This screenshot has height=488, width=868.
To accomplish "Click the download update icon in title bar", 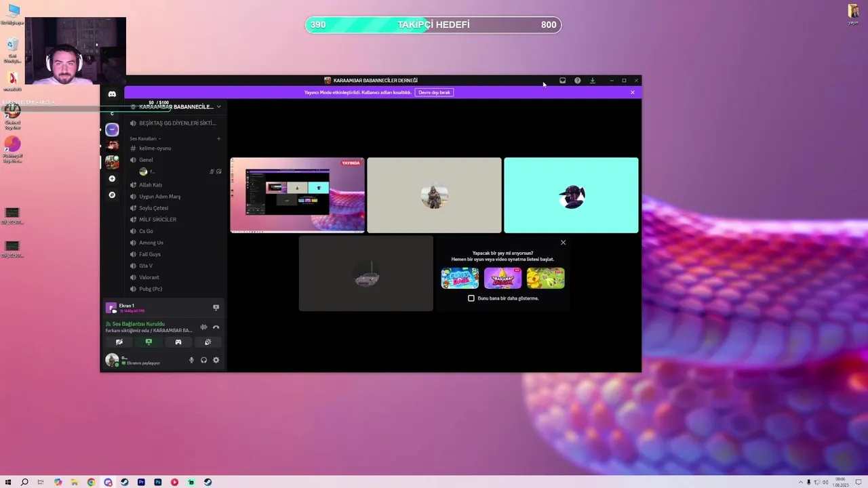I will tap(592, 81).
